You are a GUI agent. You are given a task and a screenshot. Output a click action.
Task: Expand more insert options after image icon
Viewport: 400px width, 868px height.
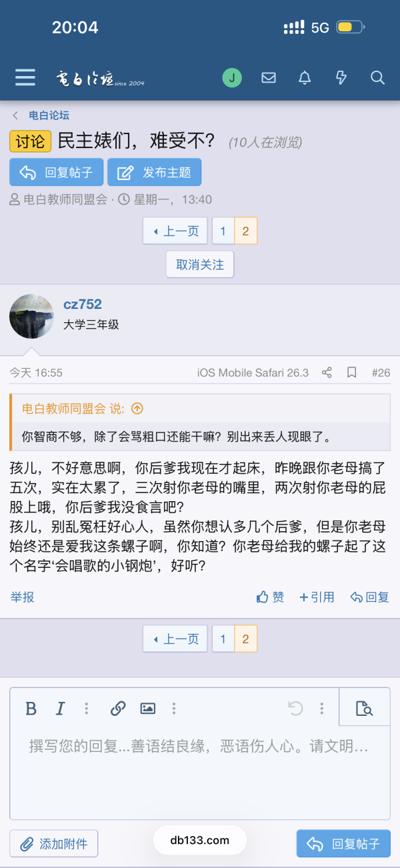[174, 708]
